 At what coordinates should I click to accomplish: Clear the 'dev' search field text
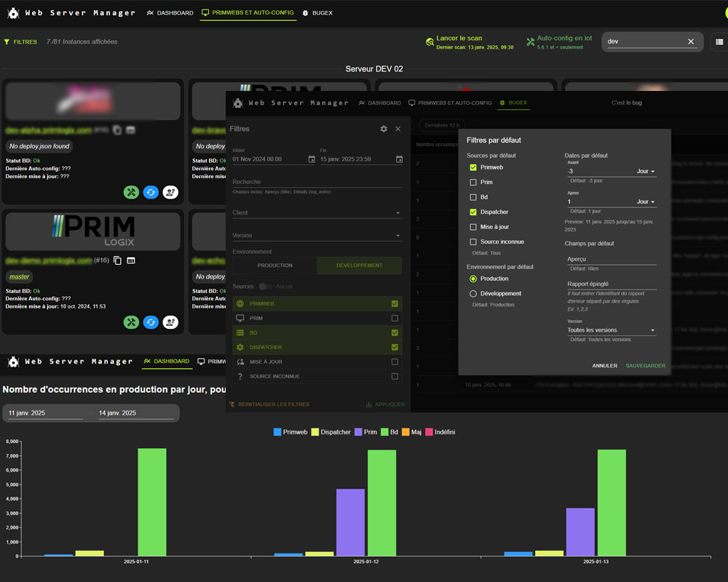click(x=691, y=42)
